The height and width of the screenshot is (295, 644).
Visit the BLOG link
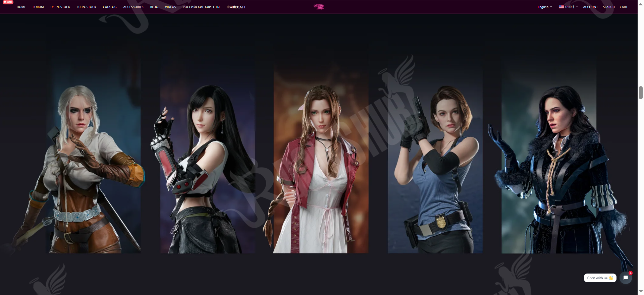154,7
